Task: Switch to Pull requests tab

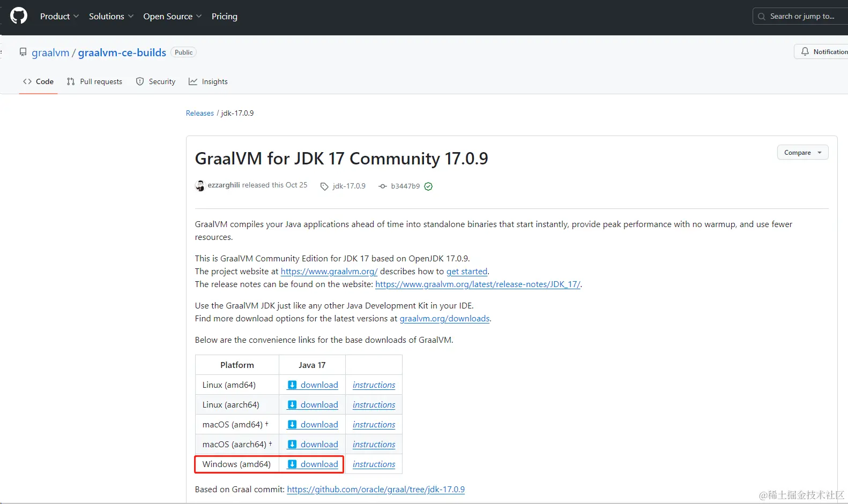Action: pyautogui.click(x=94, y=81)
